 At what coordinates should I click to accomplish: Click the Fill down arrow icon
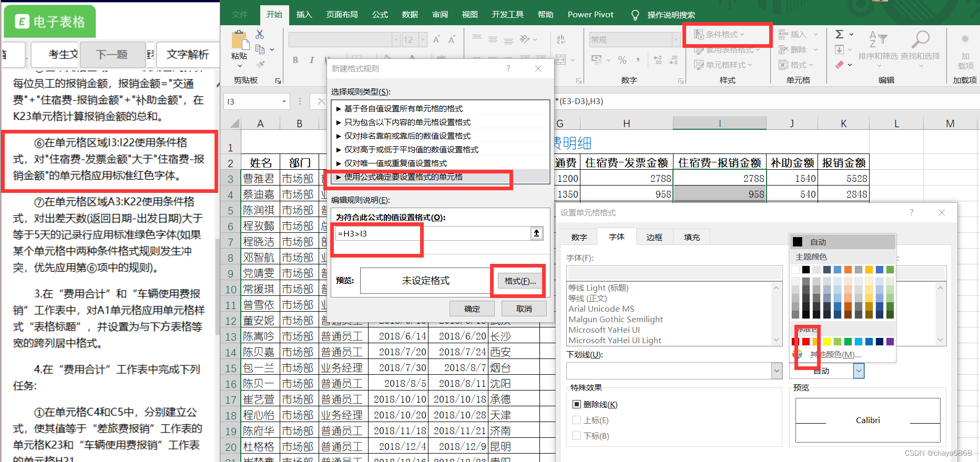click(840, 49)
